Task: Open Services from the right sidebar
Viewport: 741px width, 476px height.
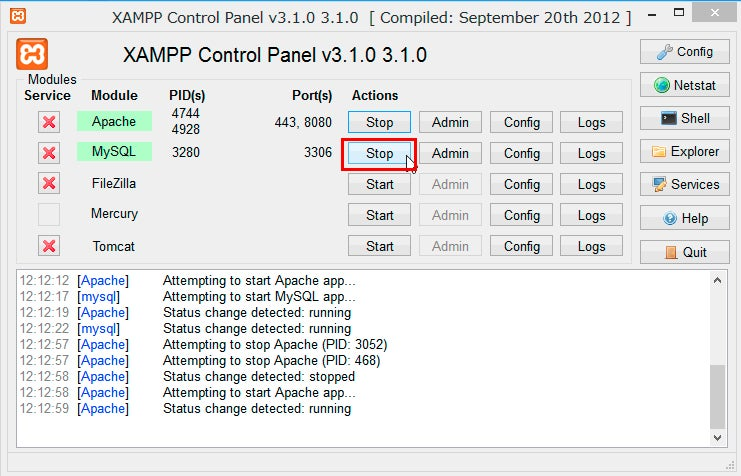Action: pos(685,184)
